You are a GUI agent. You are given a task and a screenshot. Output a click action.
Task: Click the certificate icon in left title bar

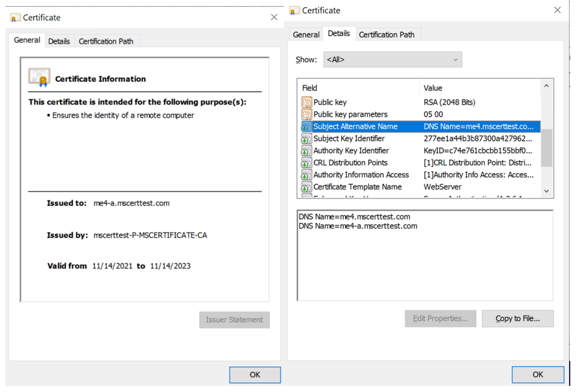[x=14, y=17]
